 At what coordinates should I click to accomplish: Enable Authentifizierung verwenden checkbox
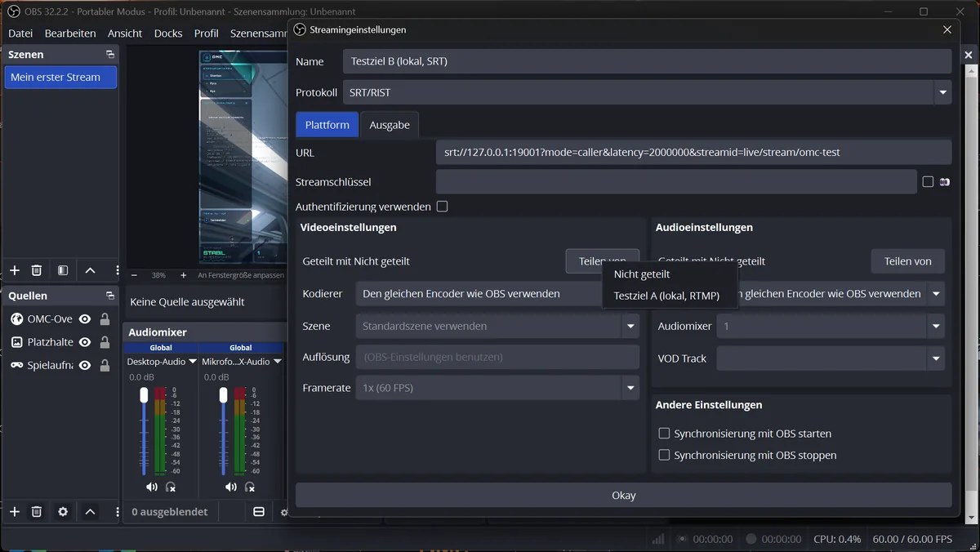click(442, 207)
